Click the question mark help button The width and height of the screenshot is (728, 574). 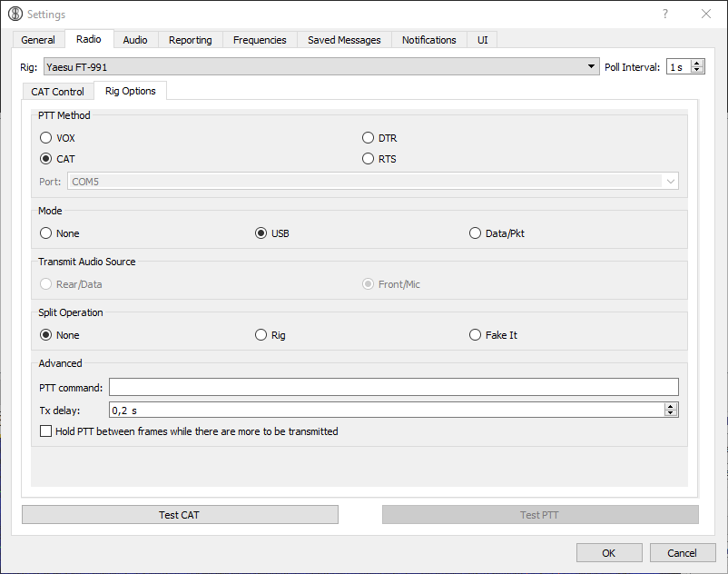(x=665, y=15)
